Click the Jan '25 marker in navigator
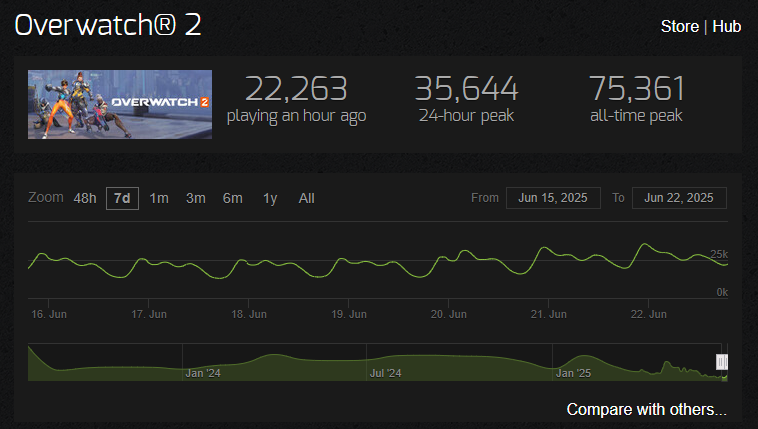The height and width of the screenshot is (429, 758). click(x=573, y=373)
